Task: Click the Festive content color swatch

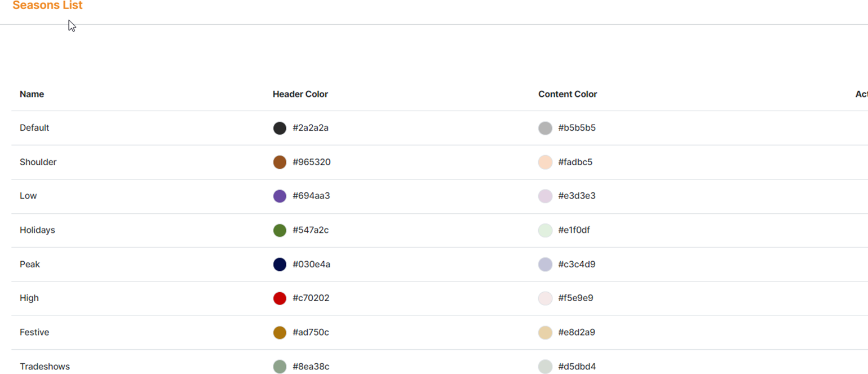Action: click(x=545, y=333)
